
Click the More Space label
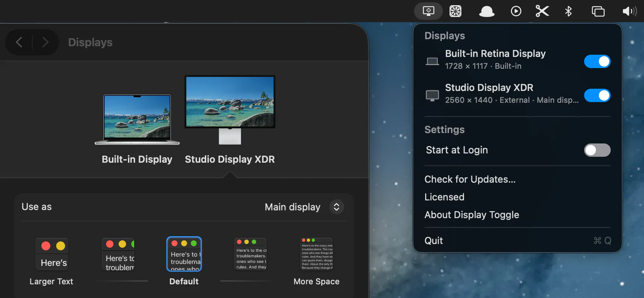tap(316, 281)
